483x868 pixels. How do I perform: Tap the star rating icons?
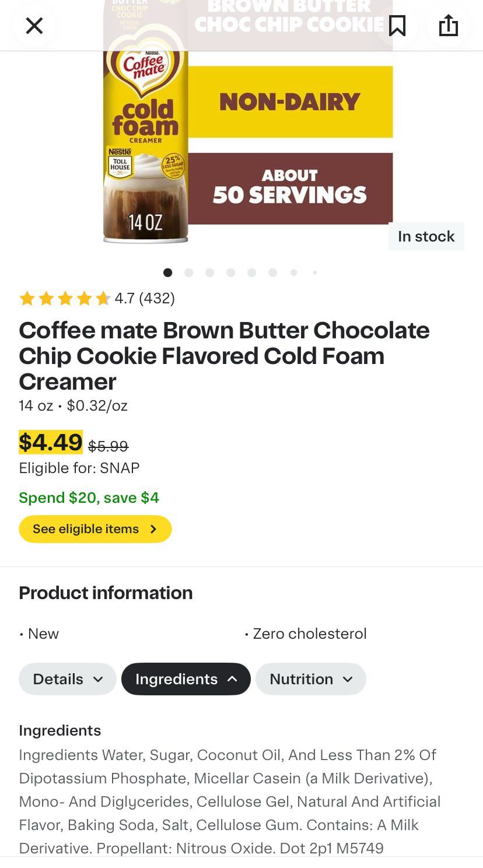(x=65, y=299)
